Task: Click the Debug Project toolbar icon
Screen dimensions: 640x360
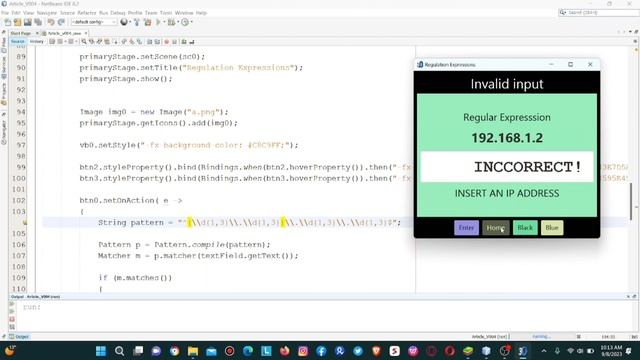Action: (x=171, y=22)
